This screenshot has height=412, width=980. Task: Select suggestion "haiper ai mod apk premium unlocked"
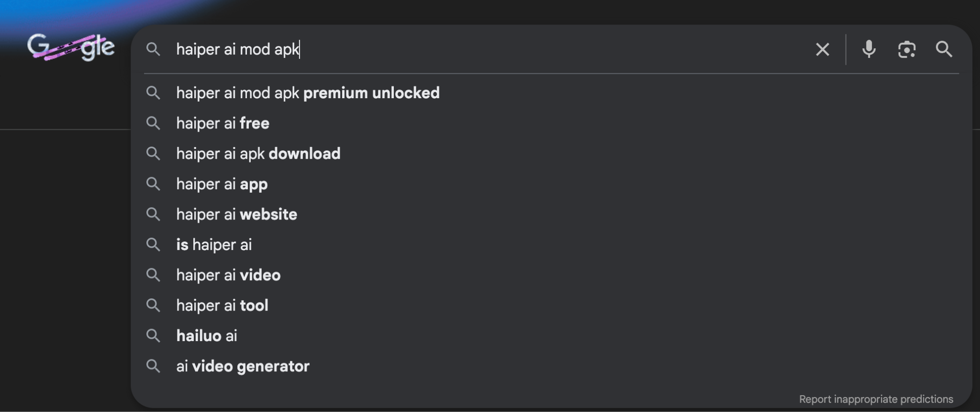coord(308,93)
